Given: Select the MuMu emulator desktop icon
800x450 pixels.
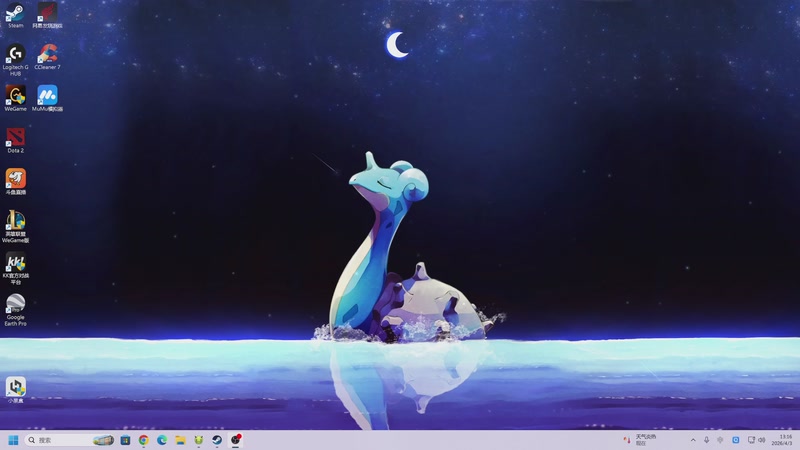Looking at the screenshot, I should point(47,98).
